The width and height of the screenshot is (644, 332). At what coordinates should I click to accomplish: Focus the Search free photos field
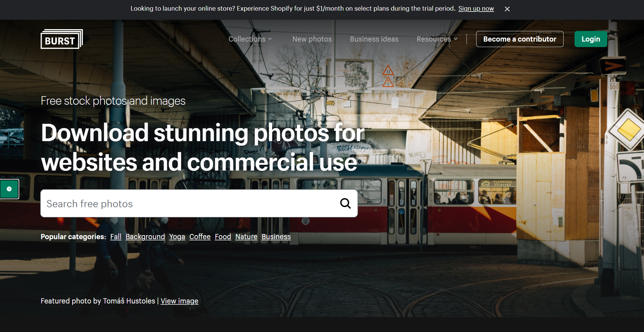pyautogui.click(x=188, y=204)
